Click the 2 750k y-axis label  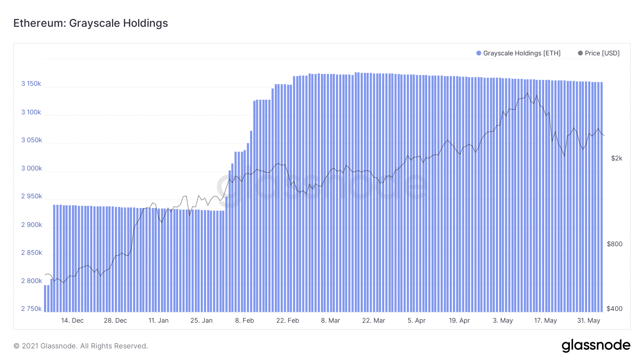point(31,309)
